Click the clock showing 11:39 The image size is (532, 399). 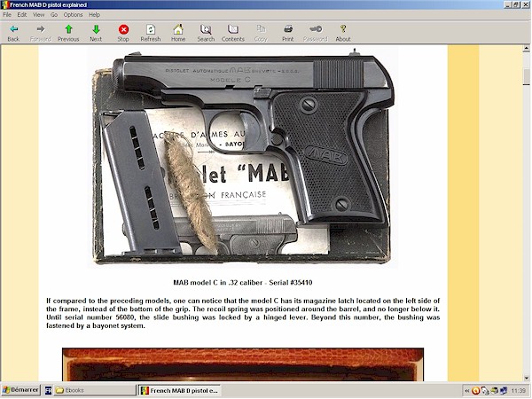(518, 391)
